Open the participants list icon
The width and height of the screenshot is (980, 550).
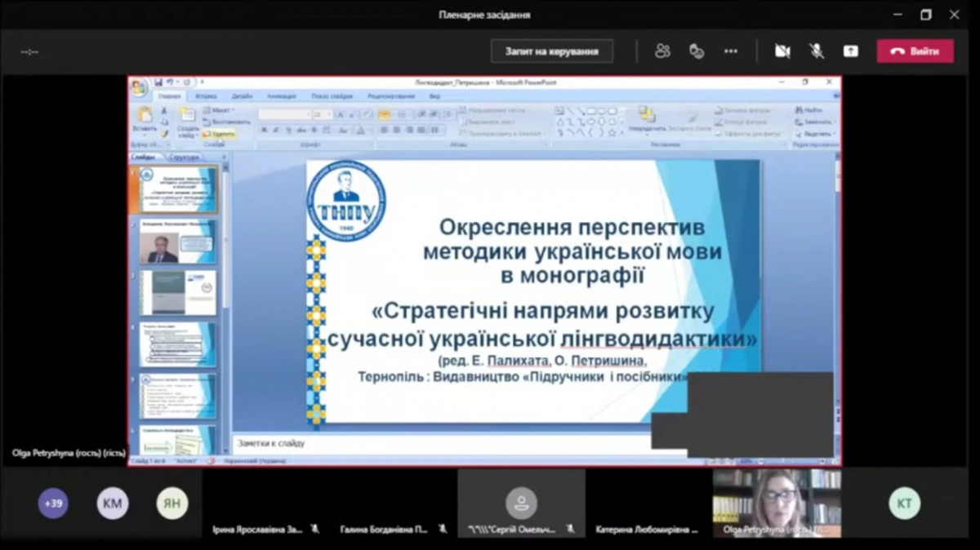point(662,51)
